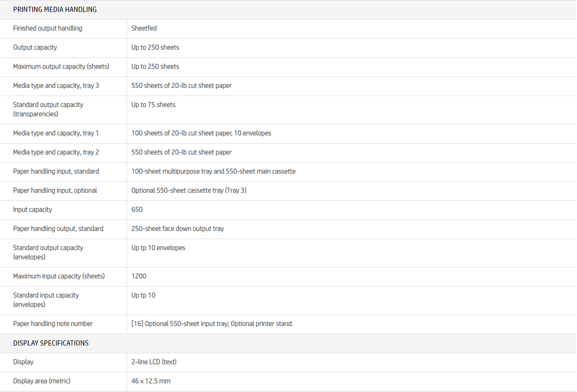Click the Media type and capacity, tray 3 label

tap(56, 86)
